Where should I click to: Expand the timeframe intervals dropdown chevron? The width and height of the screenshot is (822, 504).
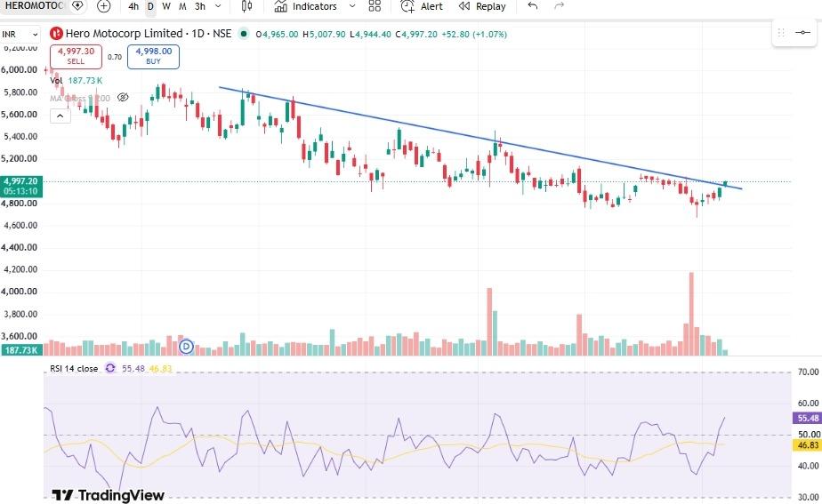click(x=218, y=6)
